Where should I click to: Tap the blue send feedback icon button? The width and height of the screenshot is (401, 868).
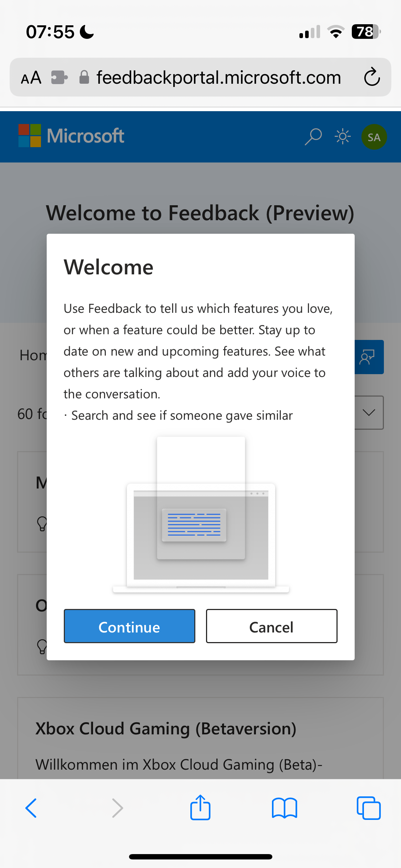369,357
